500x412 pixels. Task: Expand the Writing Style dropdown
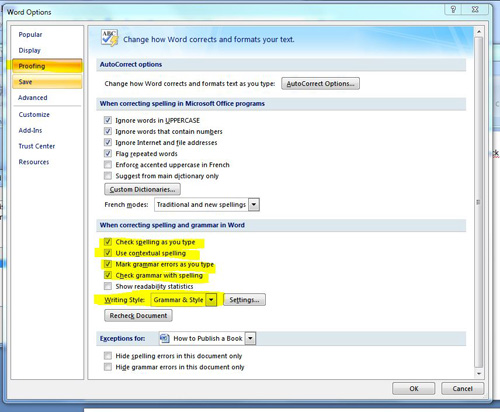(211, 300)
